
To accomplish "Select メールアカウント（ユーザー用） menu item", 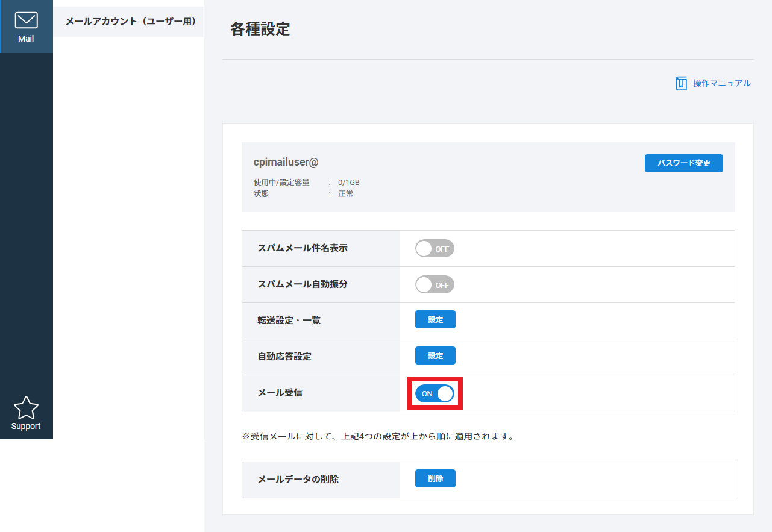I will [x=131, y=21].
